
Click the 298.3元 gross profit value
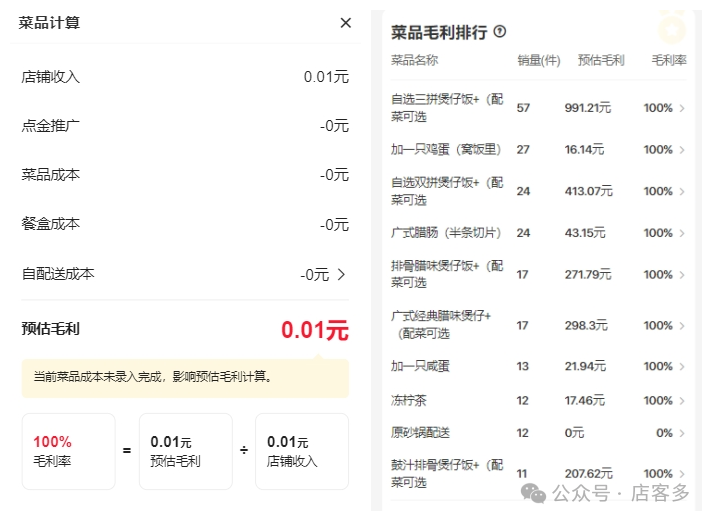point(586,326)
